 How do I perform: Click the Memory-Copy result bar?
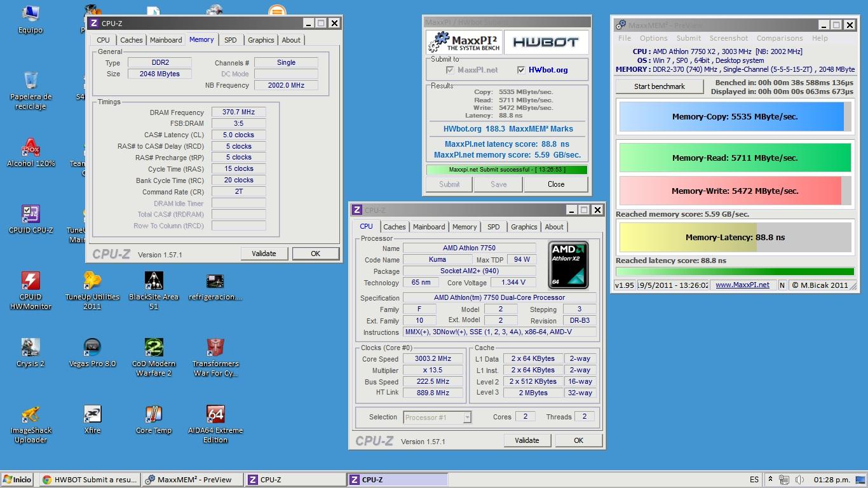[735, 117]
